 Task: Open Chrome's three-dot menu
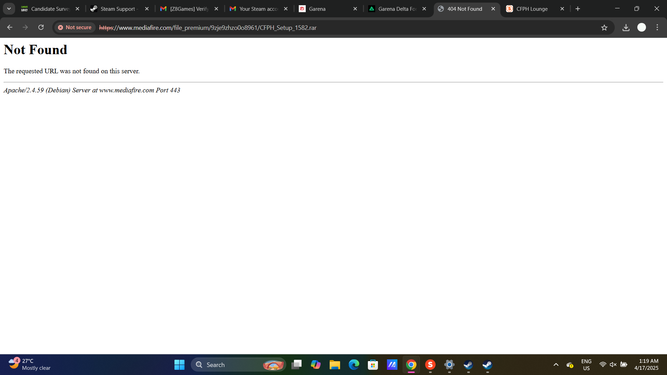(657, 28)
